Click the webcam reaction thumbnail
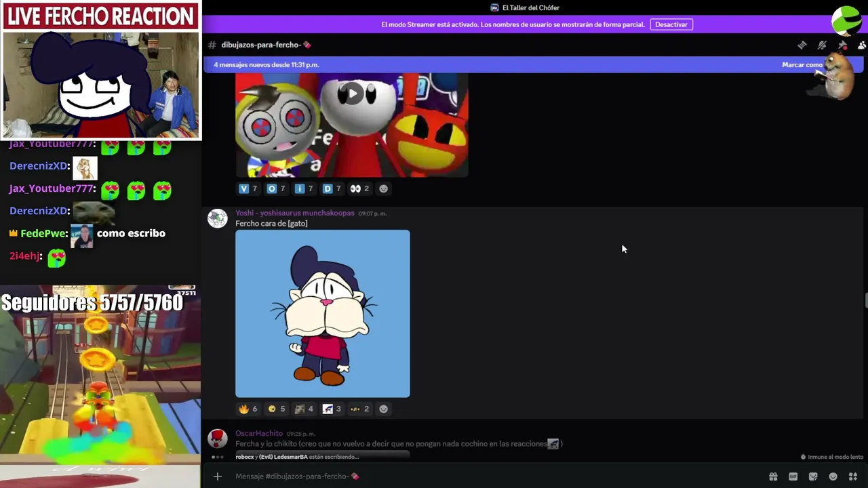This screenshot has height=488, width=868. coord(101,84)
